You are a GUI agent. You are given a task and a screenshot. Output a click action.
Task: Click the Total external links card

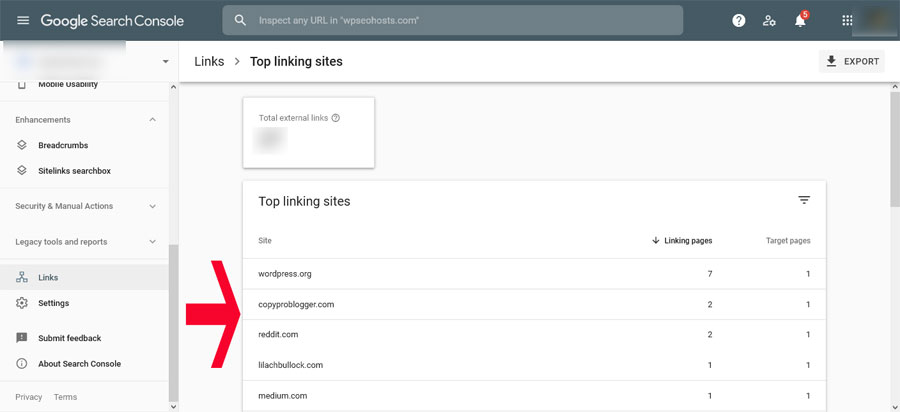pos(309,133)
